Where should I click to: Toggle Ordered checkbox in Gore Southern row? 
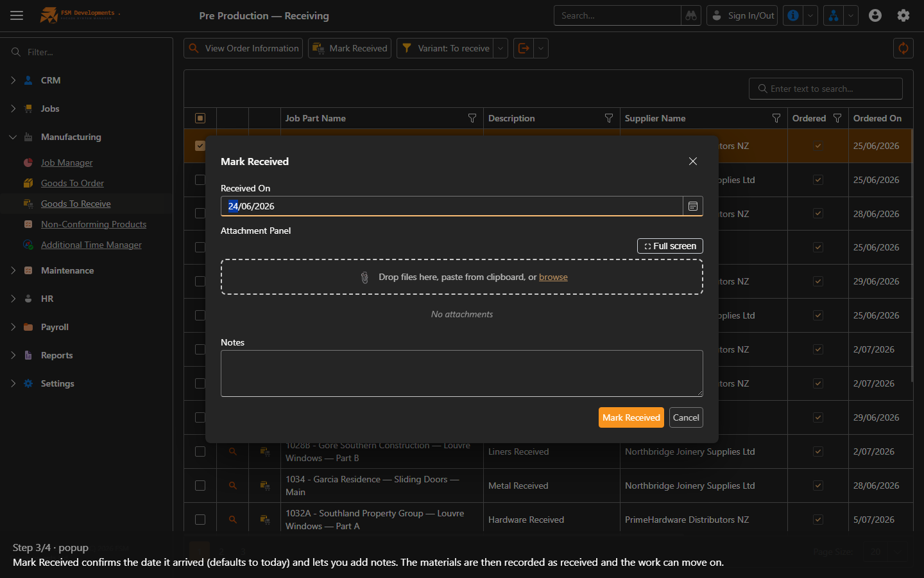818,451
